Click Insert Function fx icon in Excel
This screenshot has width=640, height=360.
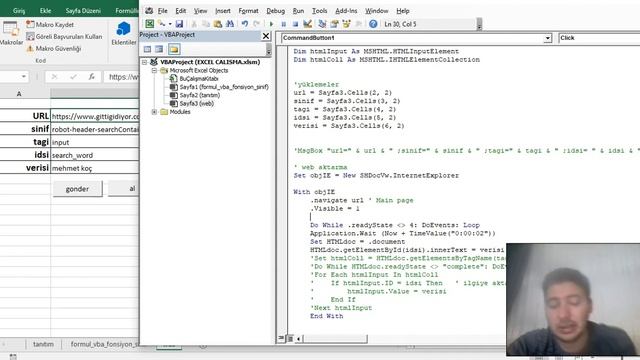click(91, 77)
